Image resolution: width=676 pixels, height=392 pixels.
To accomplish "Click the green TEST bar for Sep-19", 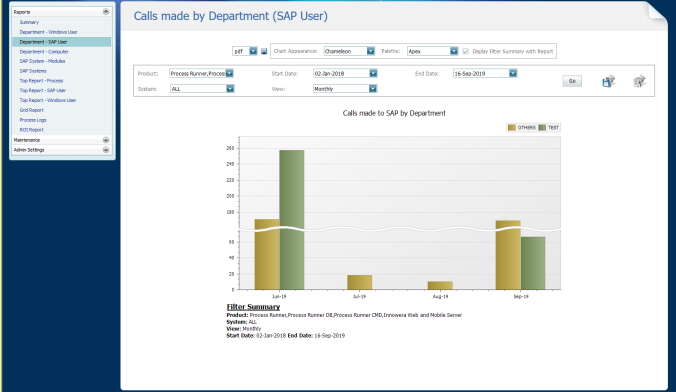I will [x=533, y=263].
